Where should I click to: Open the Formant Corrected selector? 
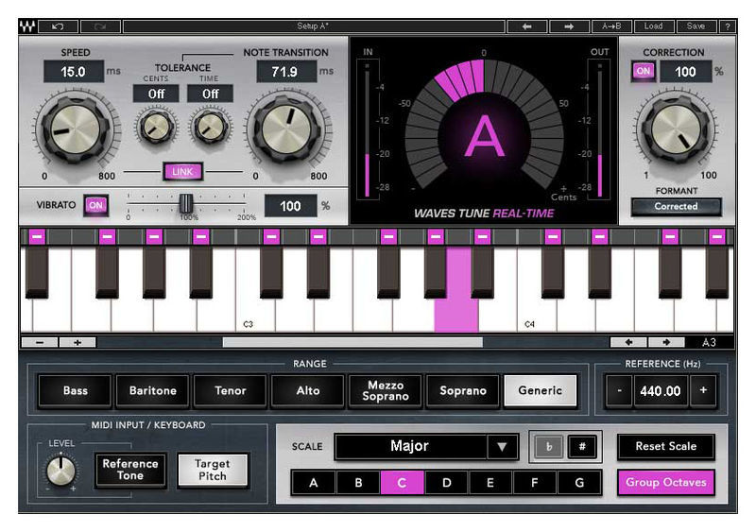point(676,206)
